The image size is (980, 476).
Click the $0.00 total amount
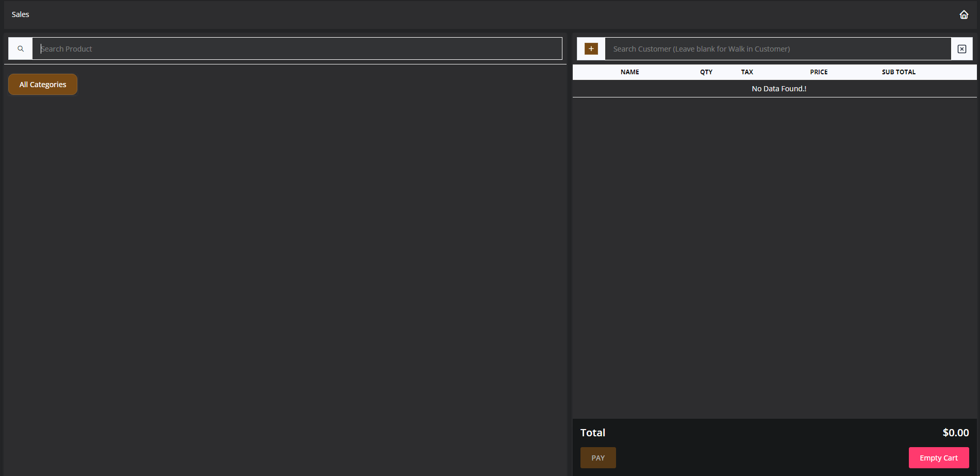[x=955, y=433]
